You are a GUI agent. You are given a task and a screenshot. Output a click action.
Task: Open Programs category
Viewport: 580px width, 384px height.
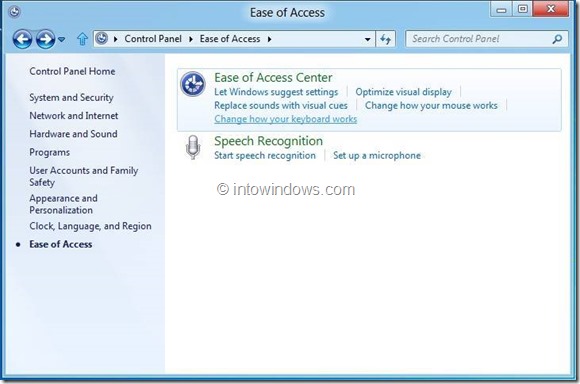50,152
